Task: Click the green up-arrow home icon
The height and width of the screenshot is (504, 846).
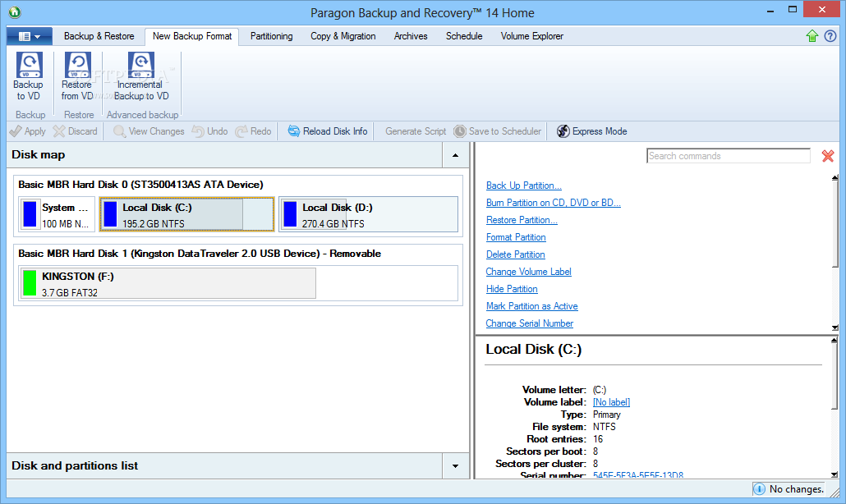Action: 812,36
